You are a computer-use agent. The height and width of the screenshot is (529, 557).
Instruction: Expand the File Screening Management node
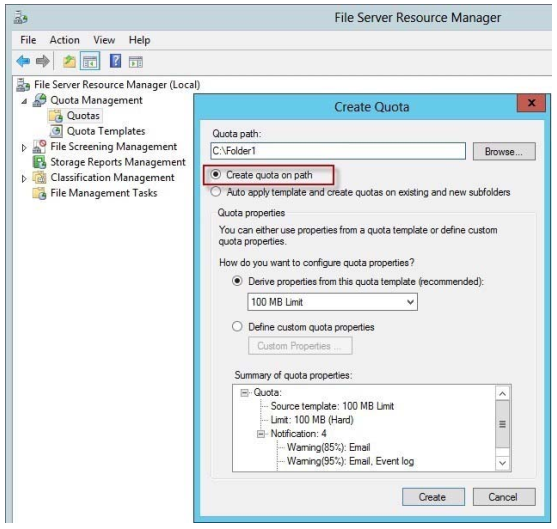(24, 147)
